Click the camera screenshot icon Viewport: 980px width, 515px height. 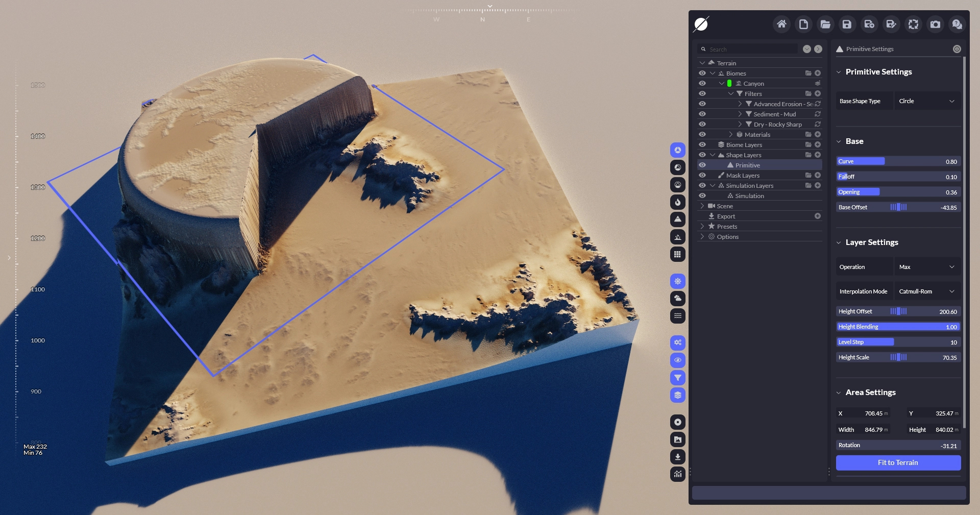click(935, 24)
